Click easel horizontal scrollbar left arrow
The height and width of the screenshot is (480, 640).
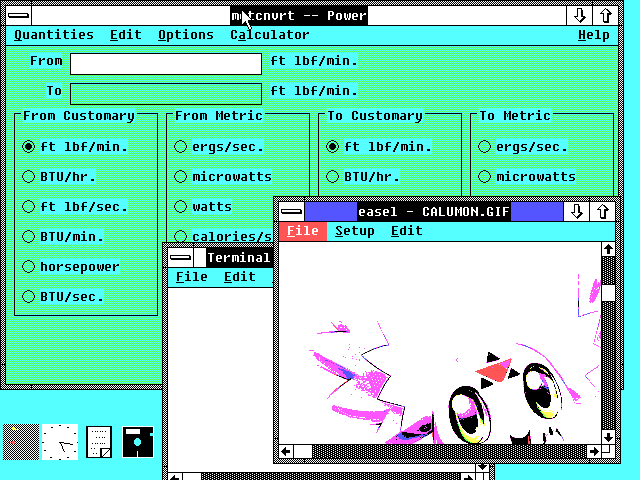coord(286,451)
